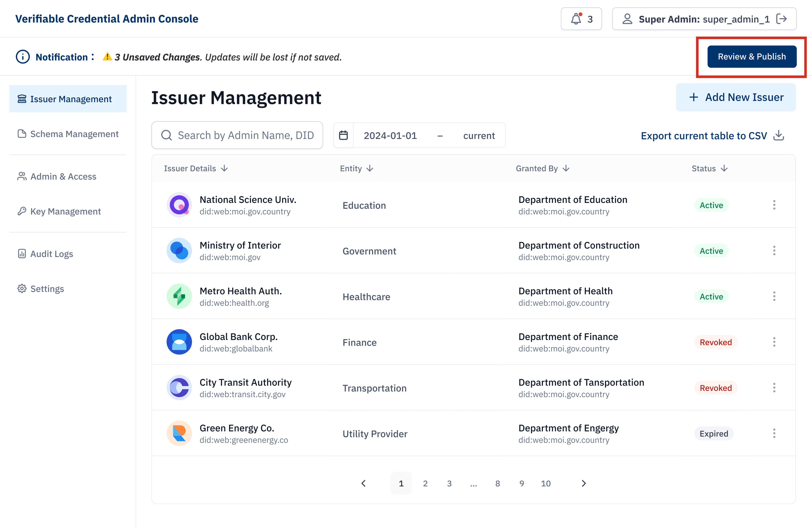Click the logout arrow icon

(782, 19)
